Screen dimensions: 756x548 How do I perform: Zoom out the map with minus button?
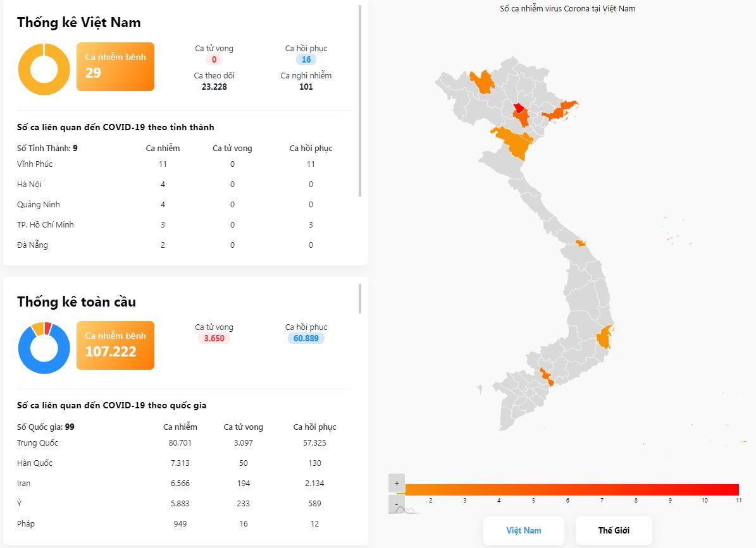click(397, 504)
